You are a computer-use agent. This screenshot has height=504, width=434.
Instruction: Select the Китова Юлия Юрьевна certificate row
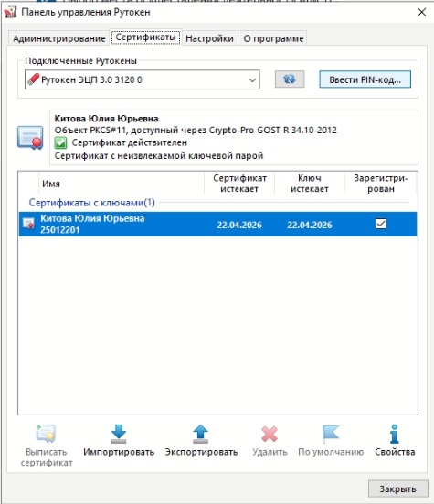click(x=217, y=224)
